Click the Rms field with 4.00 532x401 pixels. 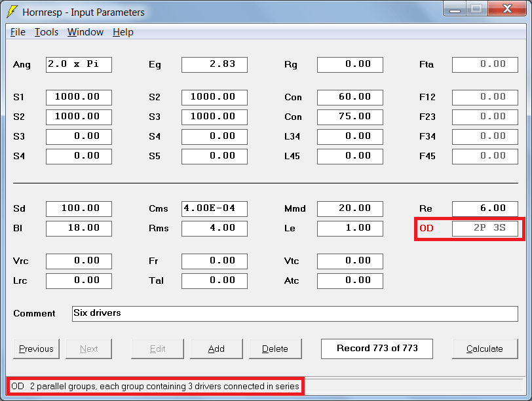pos(214,228)
